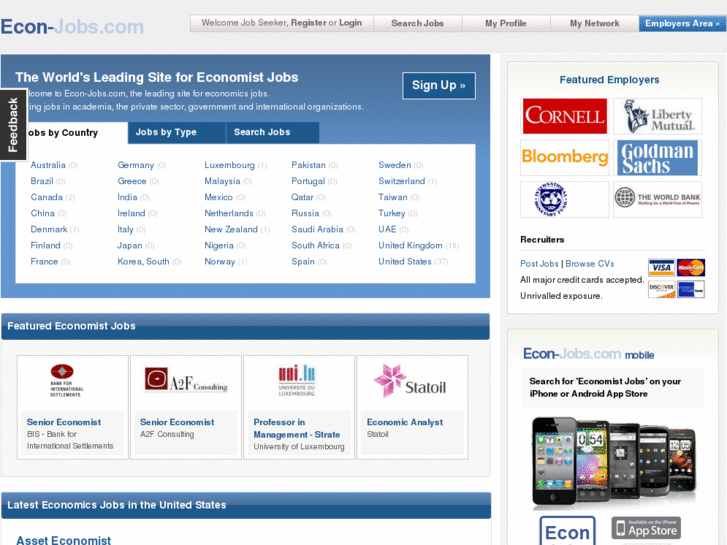Click the Visa card icon
This screenshot has height=545, width=727.
[661, 268]
